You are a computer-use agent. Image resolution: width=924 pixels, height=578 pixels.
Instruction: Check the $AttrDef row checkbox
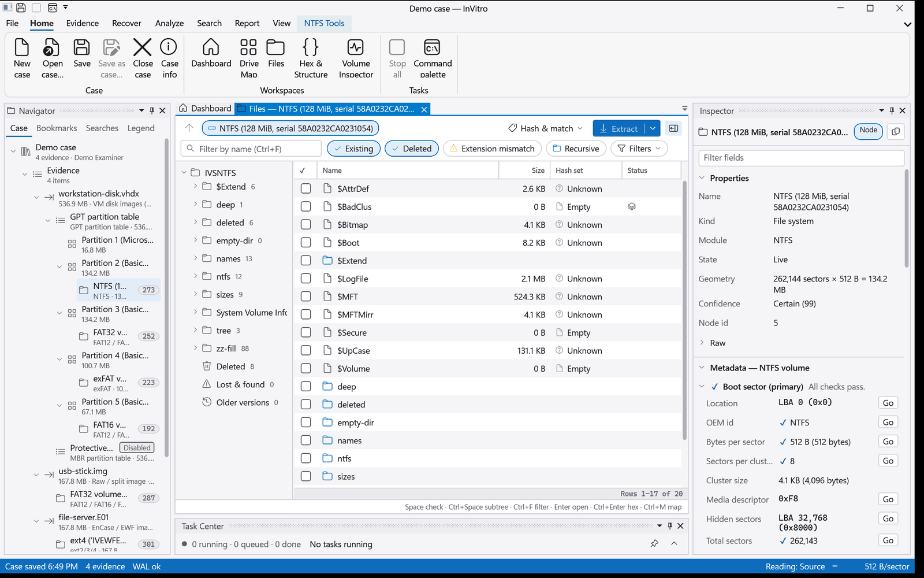[x=306, y=188]
